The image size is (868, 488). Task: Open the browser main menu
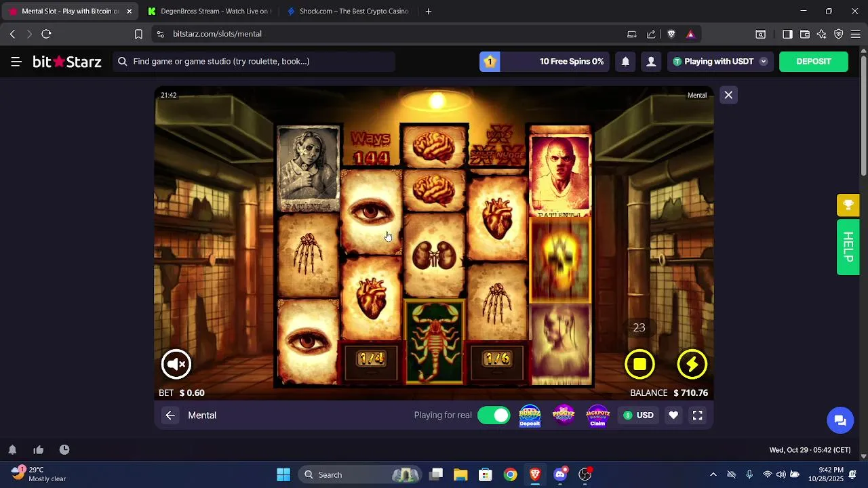[855, 34]
